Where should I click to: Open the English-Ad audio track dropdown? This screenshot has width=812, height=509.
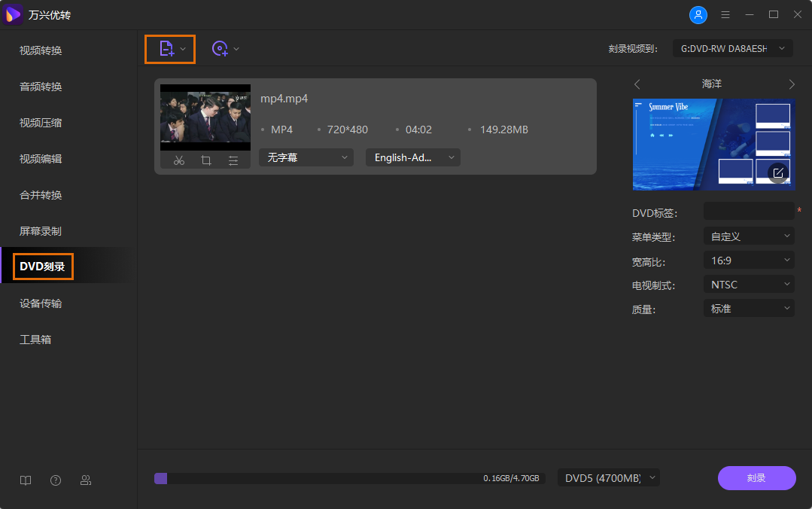(x=412, y=157)
